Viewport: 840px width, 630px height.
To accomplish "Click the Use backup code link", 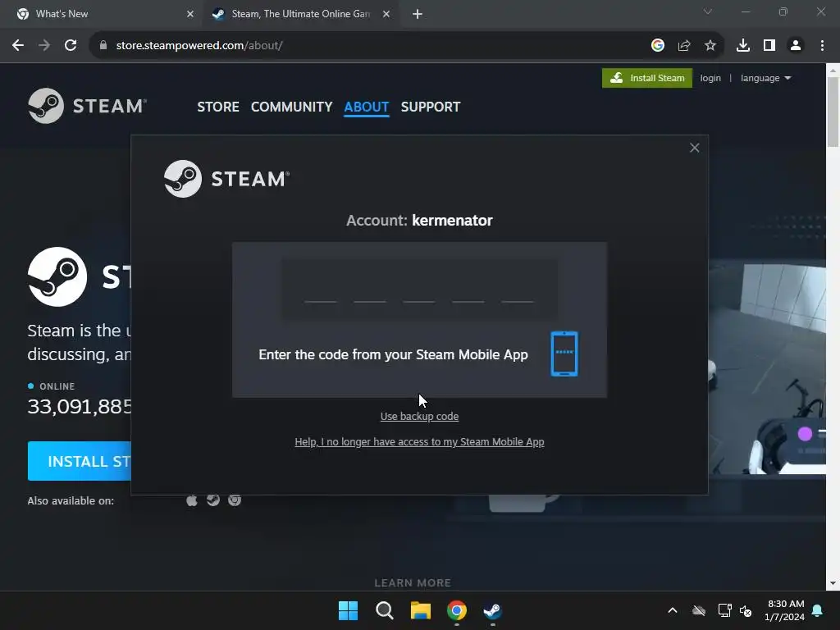I will [419, 416].
